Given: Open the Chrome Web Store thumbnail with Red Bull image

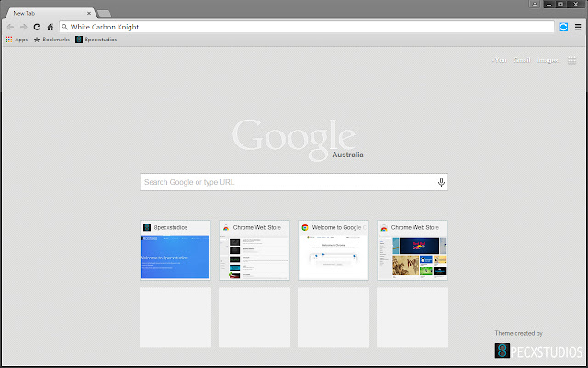Looking at the screenshot, I should tap(413, 250).
